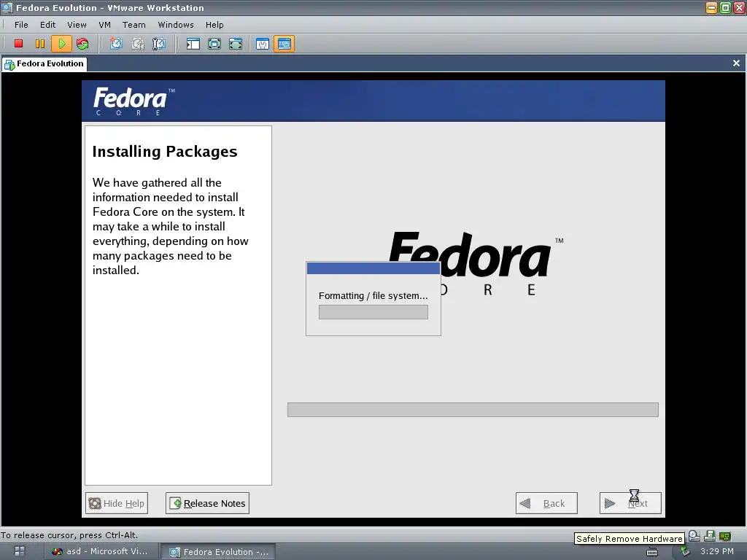Click Fedora Evolution taskbar item
Viewport: 747px width, 560px height.
pos(217,551)
